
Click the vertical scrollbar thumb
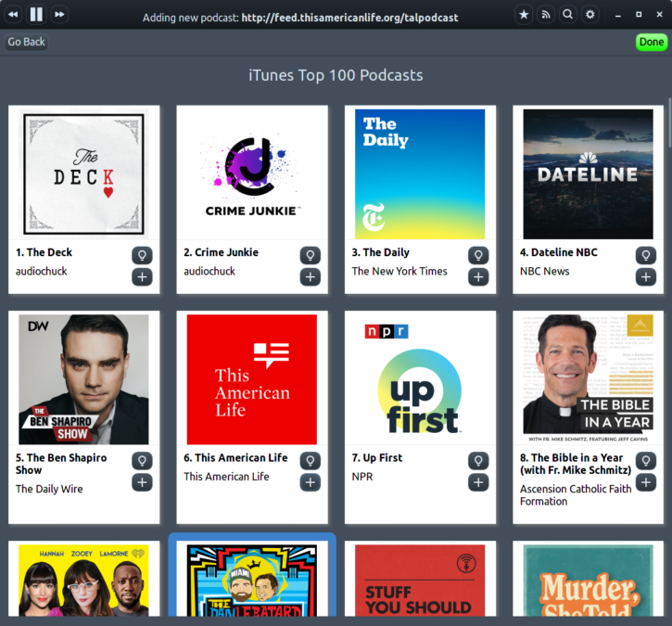(669, 122)
